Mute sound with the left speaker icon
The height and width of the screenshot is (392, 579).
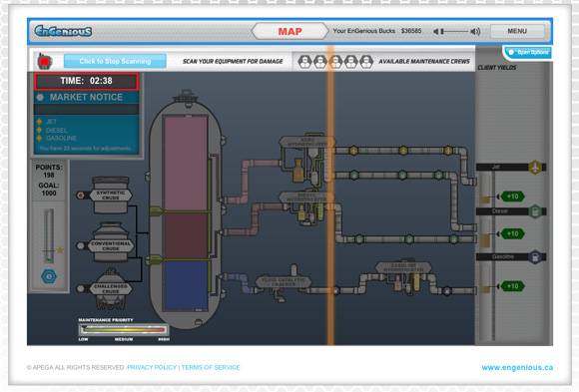point(436,31)
